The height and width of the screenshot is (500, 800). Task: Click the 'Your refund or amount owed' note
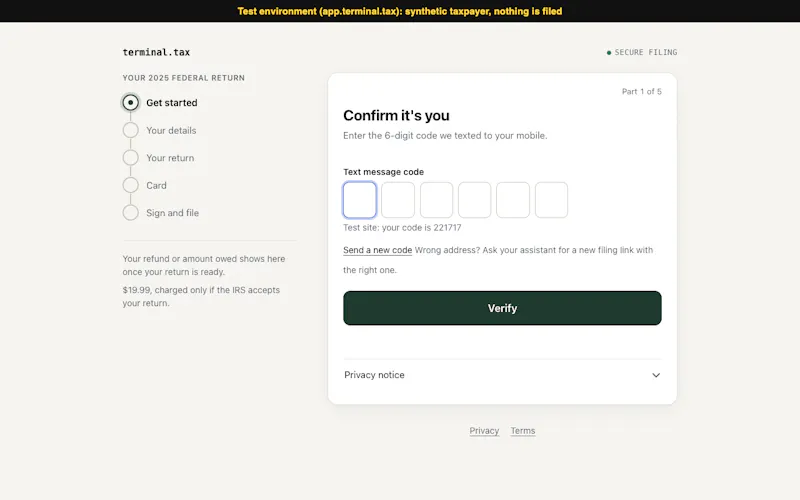[204, 265]
